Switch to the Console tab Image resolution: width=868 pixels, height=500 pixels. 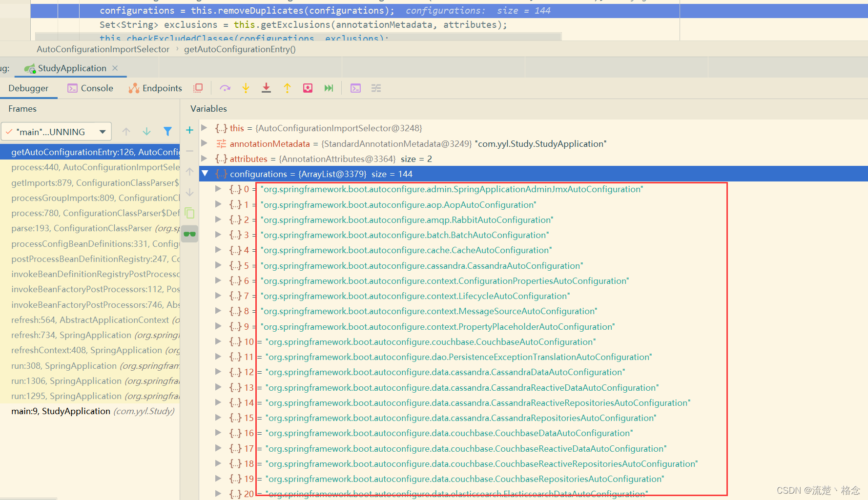[90, 88]
